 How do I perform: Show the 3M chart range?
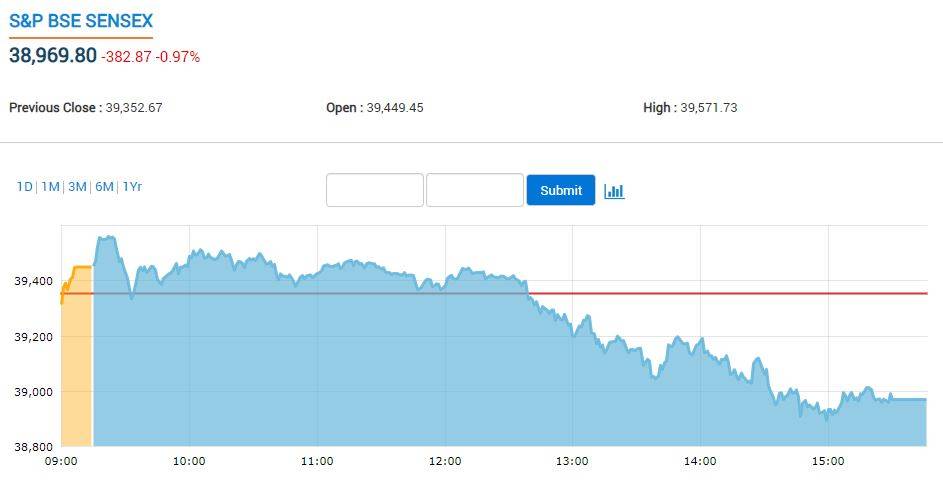(77, 187)
